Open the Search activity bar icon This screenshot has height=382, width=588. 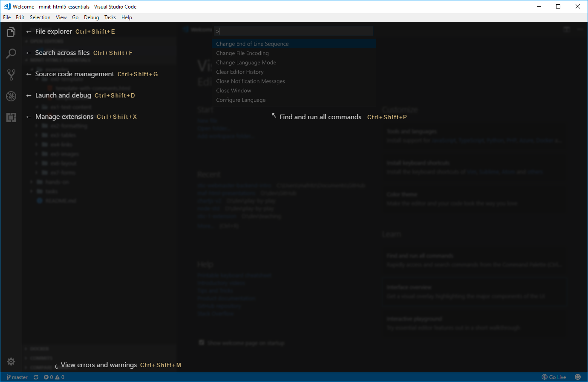click(x=11, y=53)
